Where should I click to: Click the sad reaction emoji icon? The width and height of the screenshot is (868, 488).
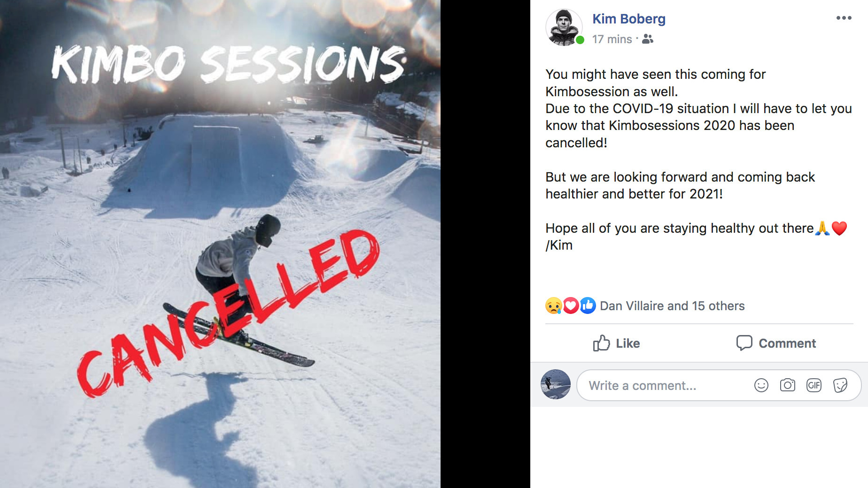(553, 306)
